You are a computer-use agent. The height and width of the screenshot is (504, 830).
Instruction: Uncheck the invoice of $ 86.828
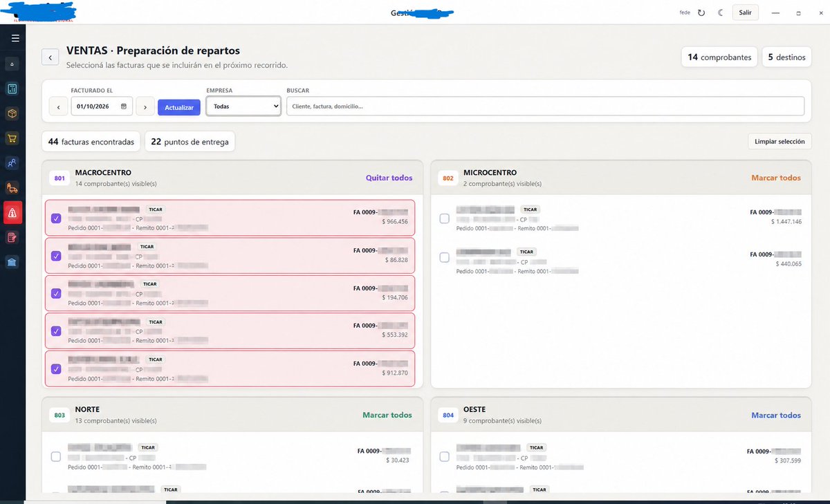pos(56,256)
